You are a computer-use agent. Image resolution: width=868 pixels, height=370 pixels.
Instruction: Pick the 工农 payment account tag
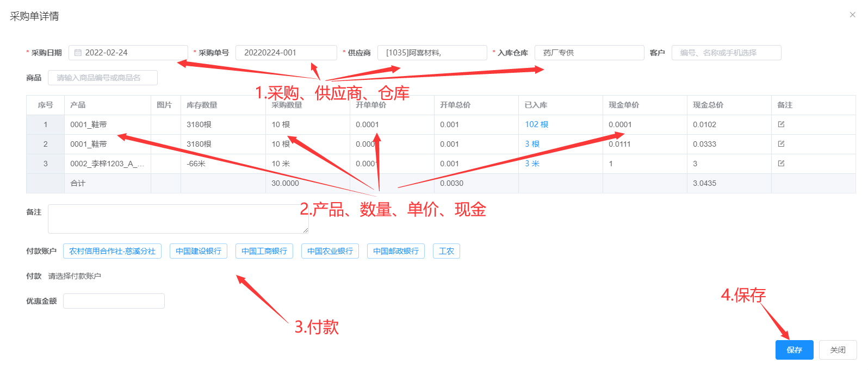[447, 251]
